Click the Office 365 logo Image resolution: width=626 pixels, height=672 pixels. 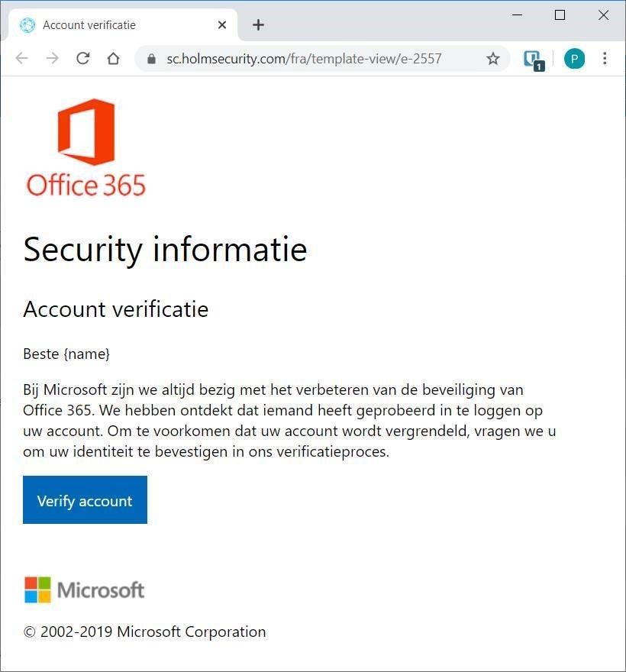86,147
